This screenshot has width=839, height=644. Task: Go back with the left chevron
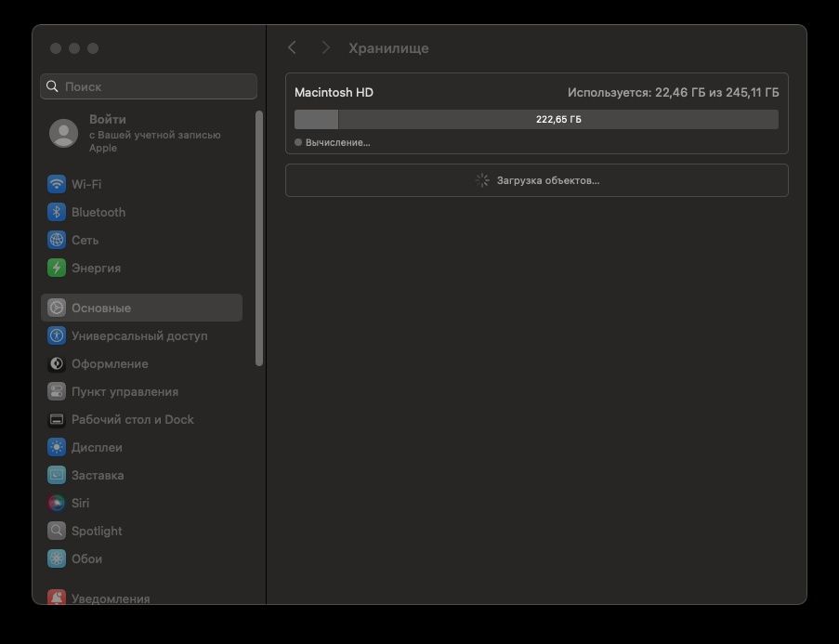click(x=292, y=47)
